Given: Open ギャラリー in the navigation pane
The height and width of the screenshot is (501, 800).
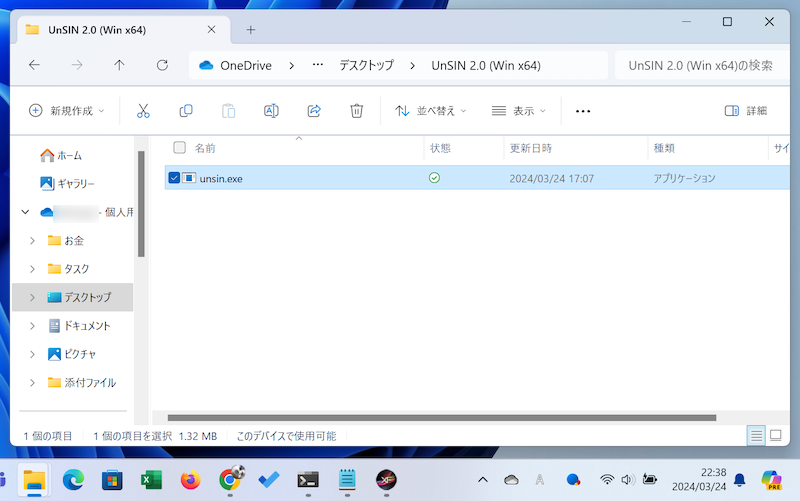Looking at the screenshot, I should [x=75, y=184].
